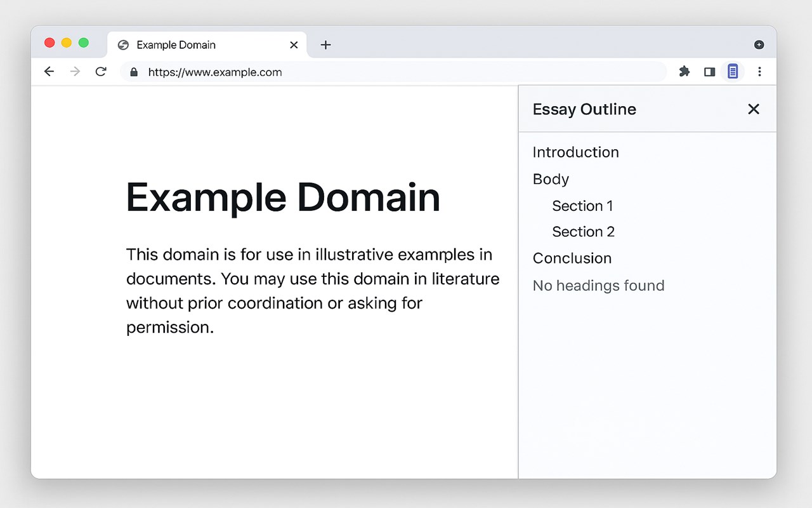Close the Essay Outline panel
The width and height of the screenshot is (812, 508).
click(x=754, y=109)
